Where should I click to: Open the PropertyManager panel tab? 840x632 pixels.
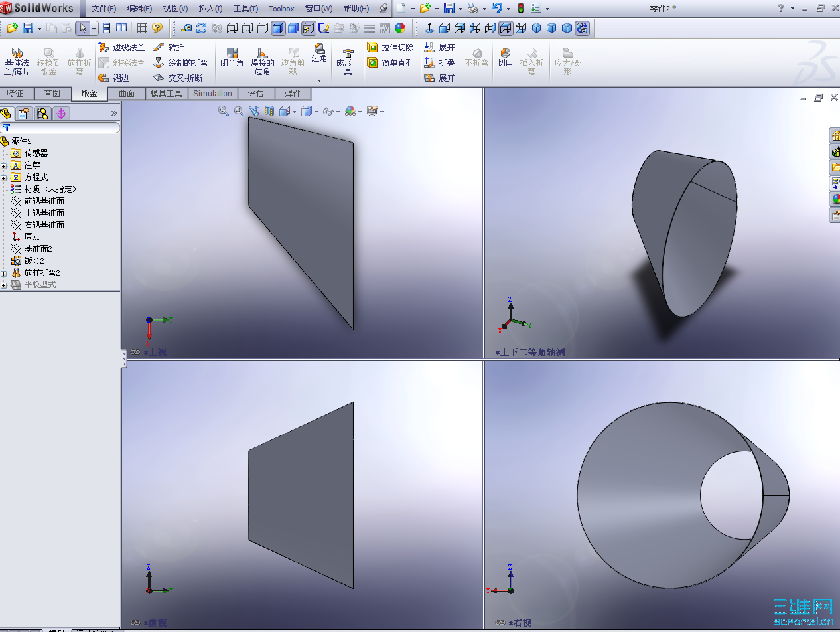[x=25, y=114]
